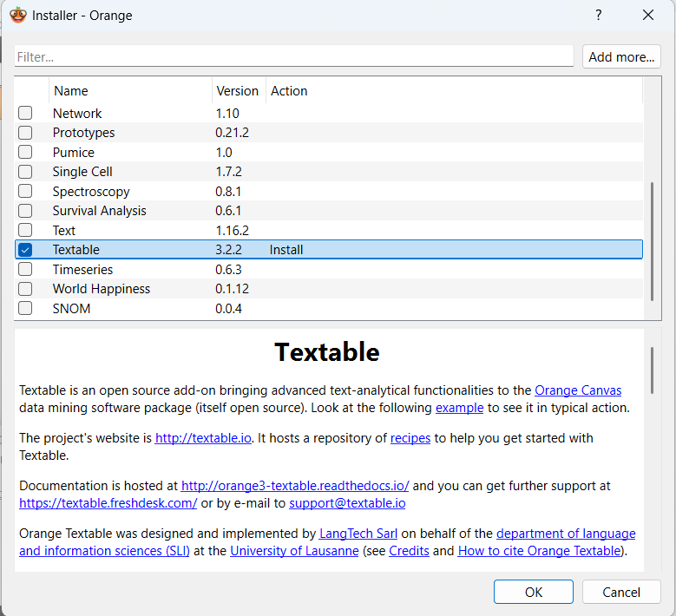Select the World Happiness row name
676x616 pixels.
point(102,289)
